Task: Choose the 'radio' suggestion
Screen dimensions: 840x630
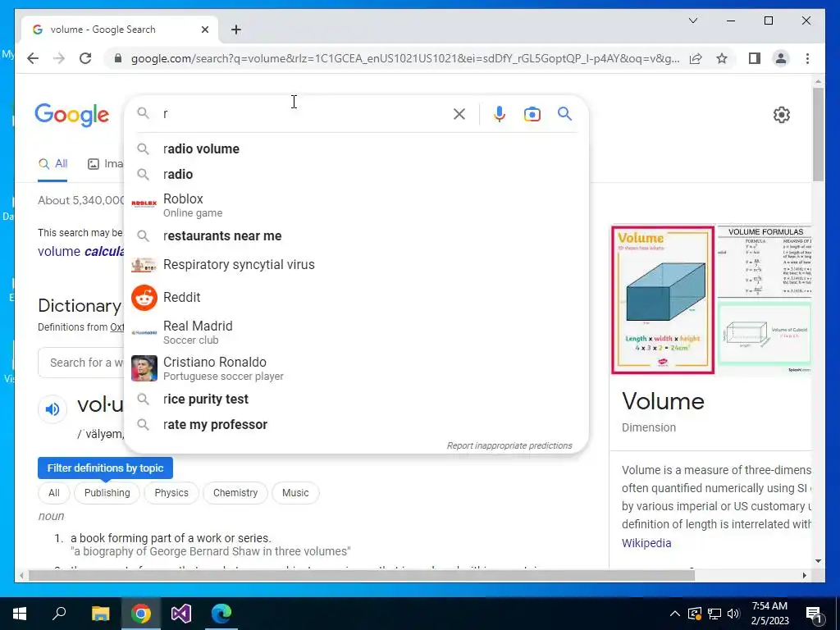Action: coord(356,174)
